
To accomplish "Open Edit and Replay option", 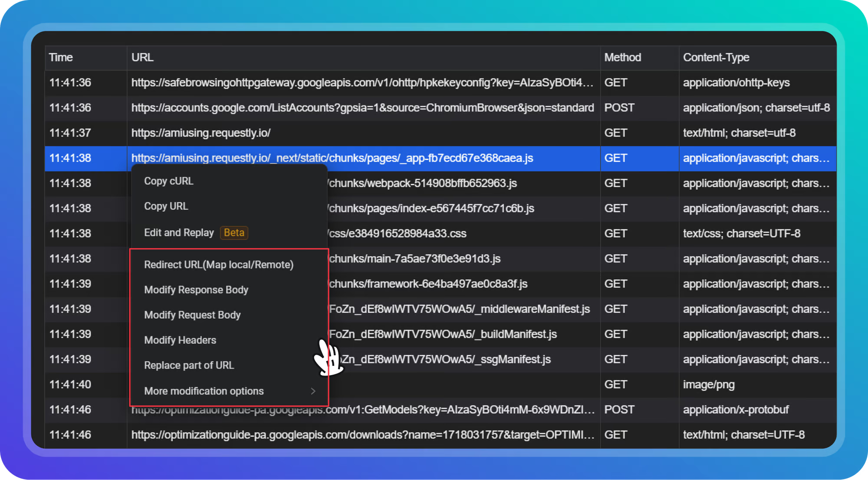I will coord(179,233).
